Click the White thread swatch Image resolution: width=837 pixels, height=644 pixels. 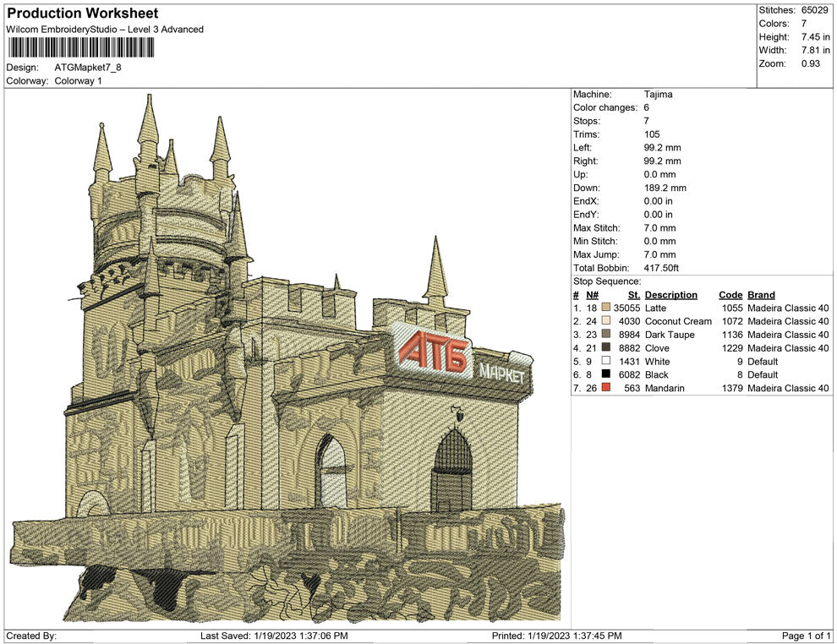606,362
